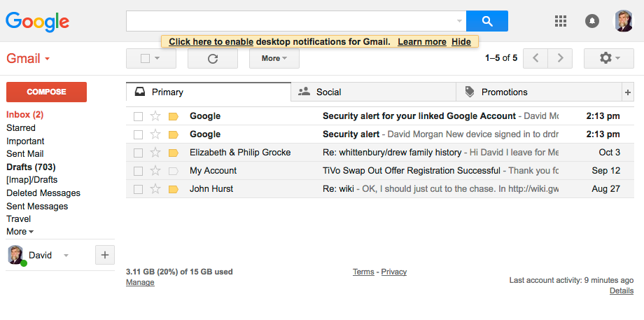Star the My Account TiVo email

point(155,171)
